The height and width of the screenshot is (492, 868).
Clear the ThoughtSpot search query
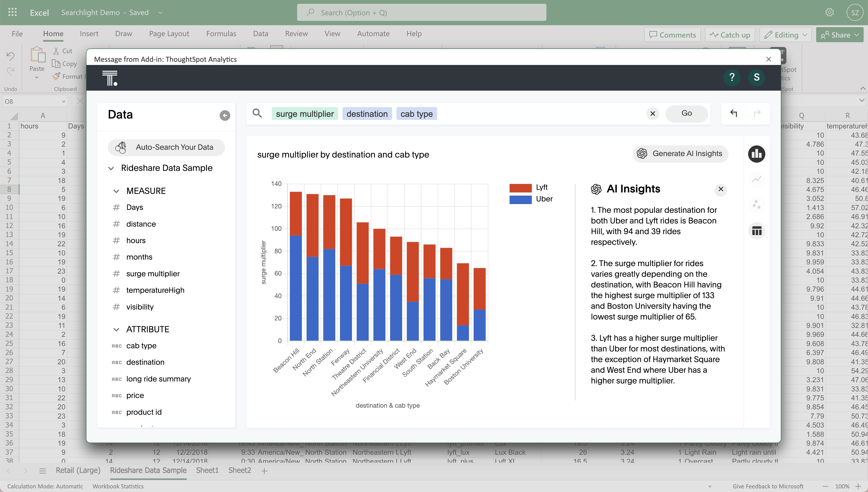653,114
